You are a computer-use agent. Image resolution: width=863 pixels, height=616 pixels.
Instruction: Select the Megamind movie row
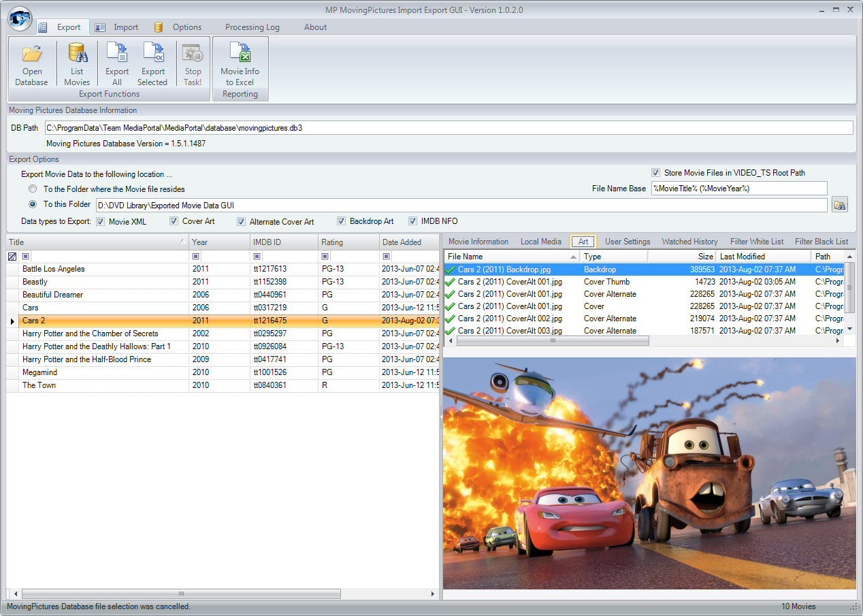(223, 372)
